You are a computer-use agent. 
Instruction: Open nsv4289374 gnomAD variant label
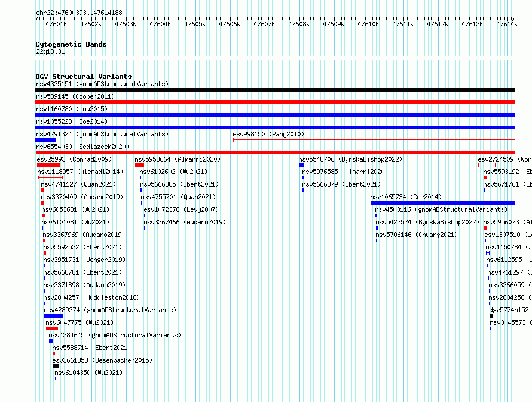tap(110, 310)
